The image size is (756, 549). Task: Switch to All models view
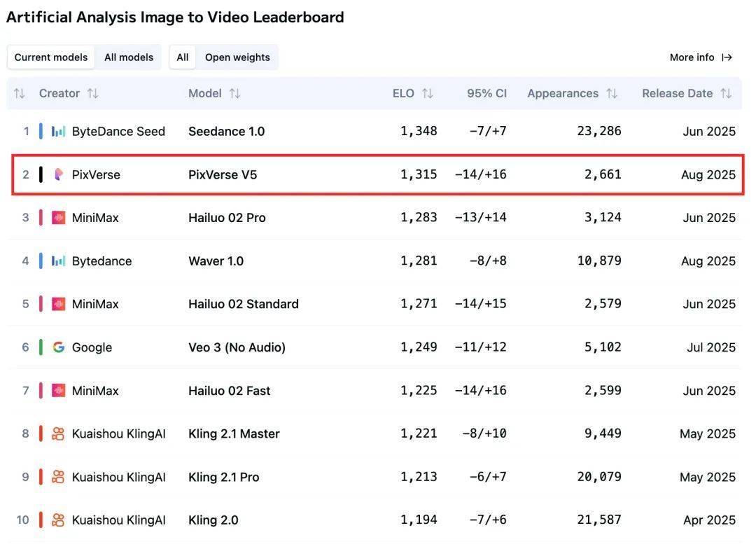click(x=129, y=57)
